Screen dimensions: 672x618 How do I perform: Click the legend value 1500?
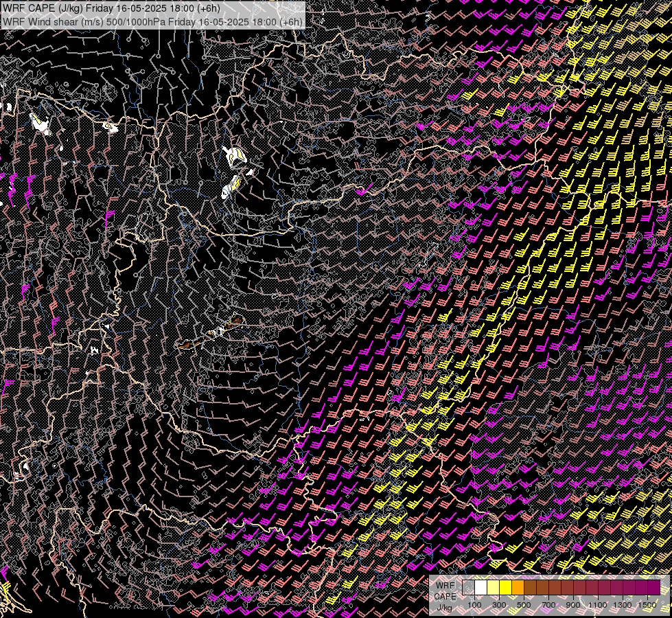tap(647, 605)
